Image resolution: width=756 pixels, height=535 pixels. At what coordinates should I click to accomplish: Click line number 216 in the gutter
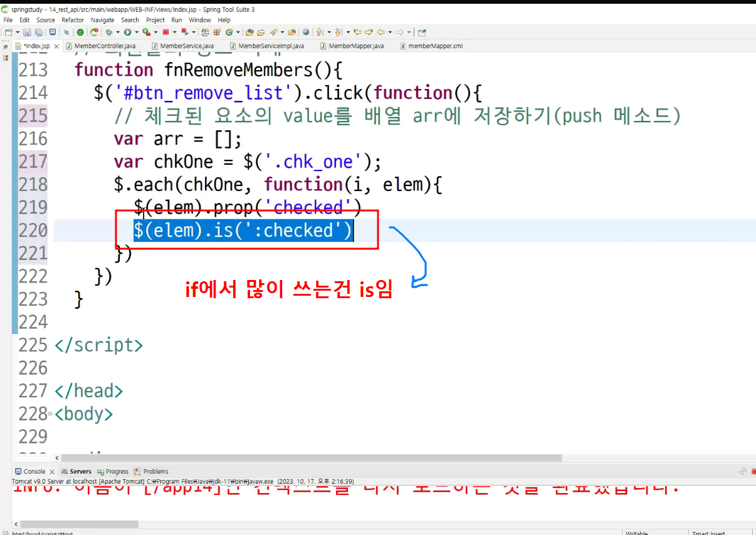point(33,138)
